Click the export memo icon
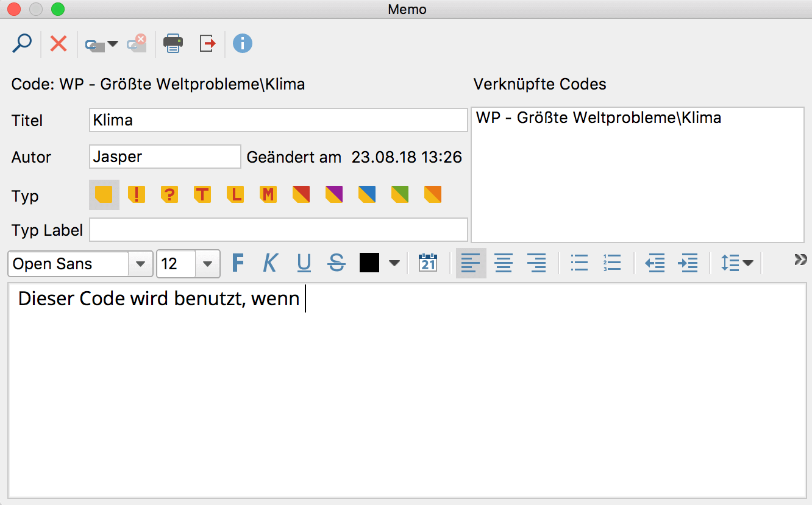812x505 pixels. 208,44
